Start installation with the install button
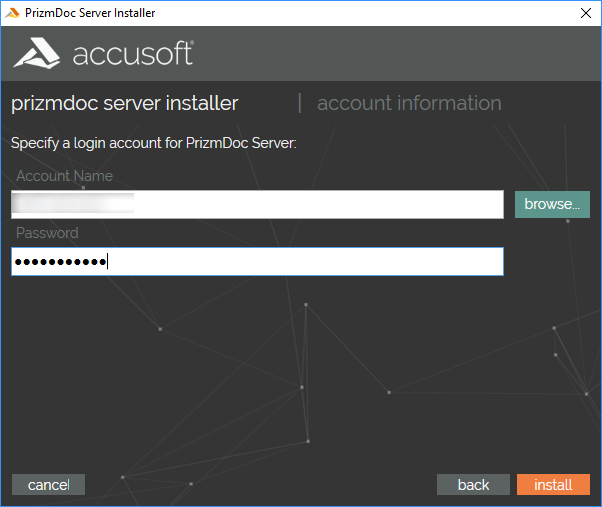The height and width of the screenshot is (507, 602). coord(553,484)
